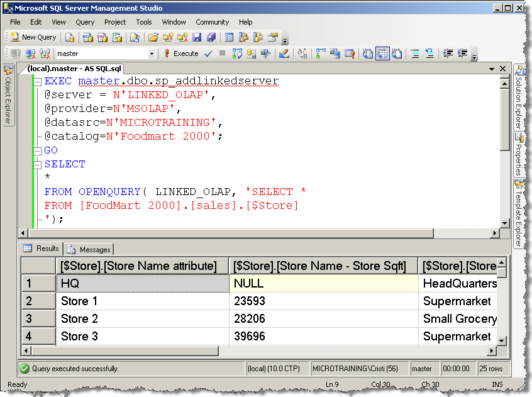Click the Save All icon
Viewport: 532px width, 397px height.
point(211,37)
